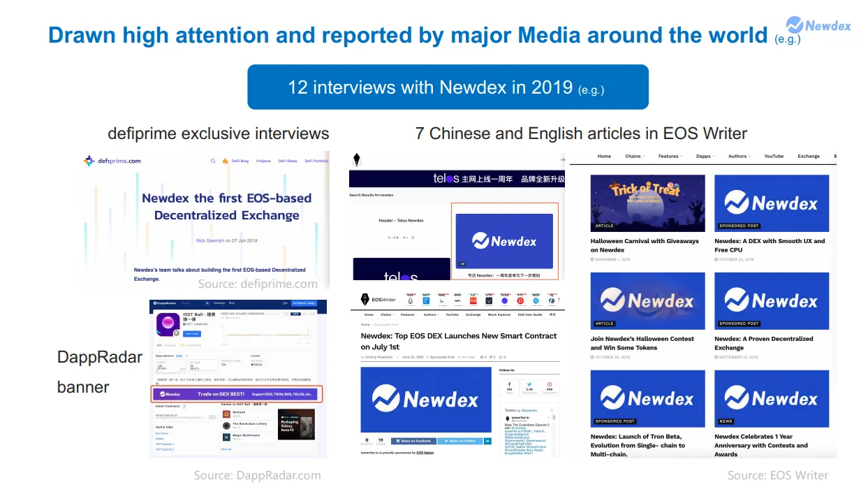Expand Authors dropdown above the July 1st article
The height and width of the screenshot is (487, 868).
coord(431,314)
